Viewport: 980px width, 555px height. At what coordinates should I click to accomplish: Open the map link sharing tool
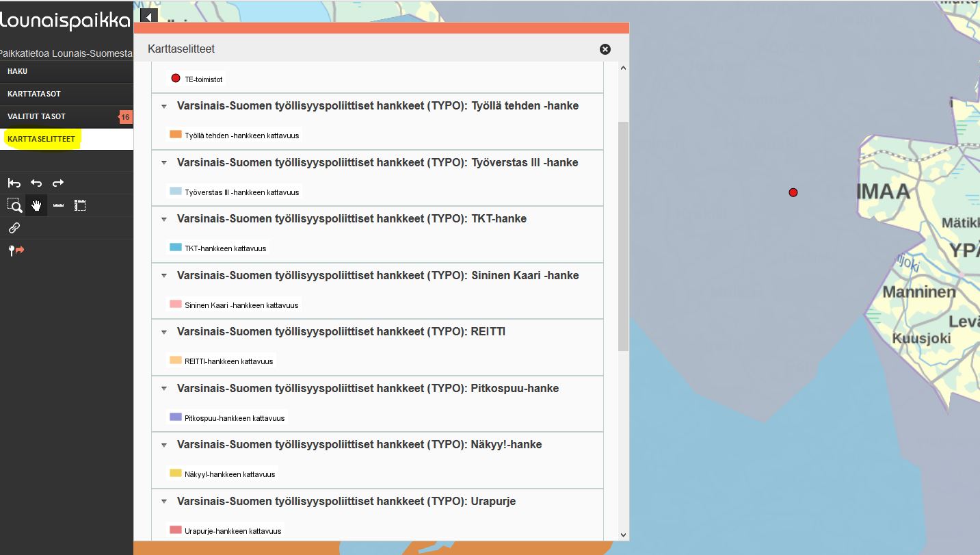coord(14,228)
